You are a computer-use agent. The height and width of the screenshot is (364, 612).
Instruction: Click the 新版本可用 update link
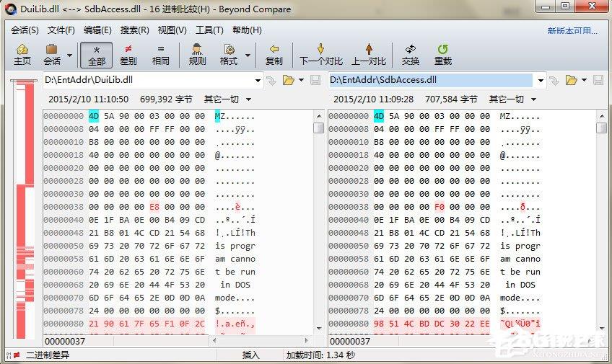tap(572, 30)
